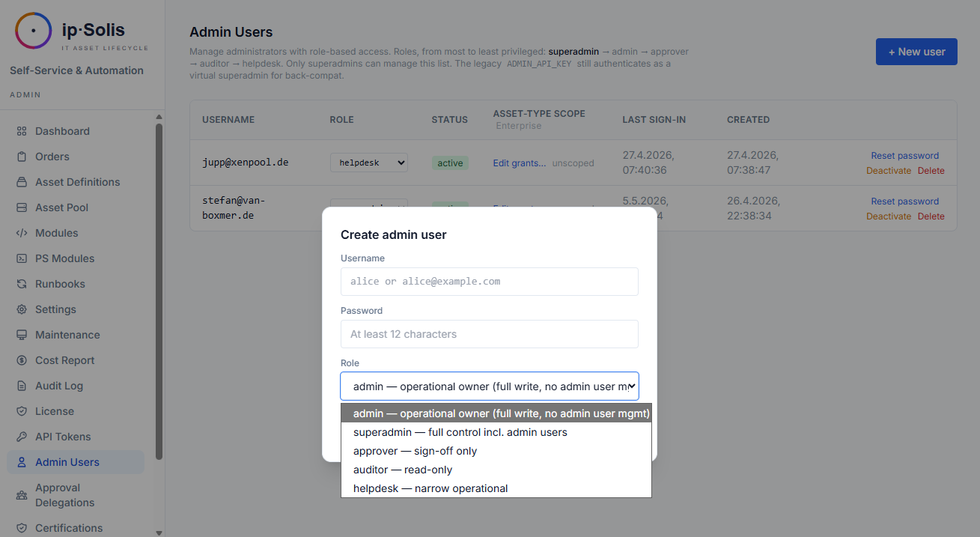Click the ip·Solis logo icon

coord(34,31)
